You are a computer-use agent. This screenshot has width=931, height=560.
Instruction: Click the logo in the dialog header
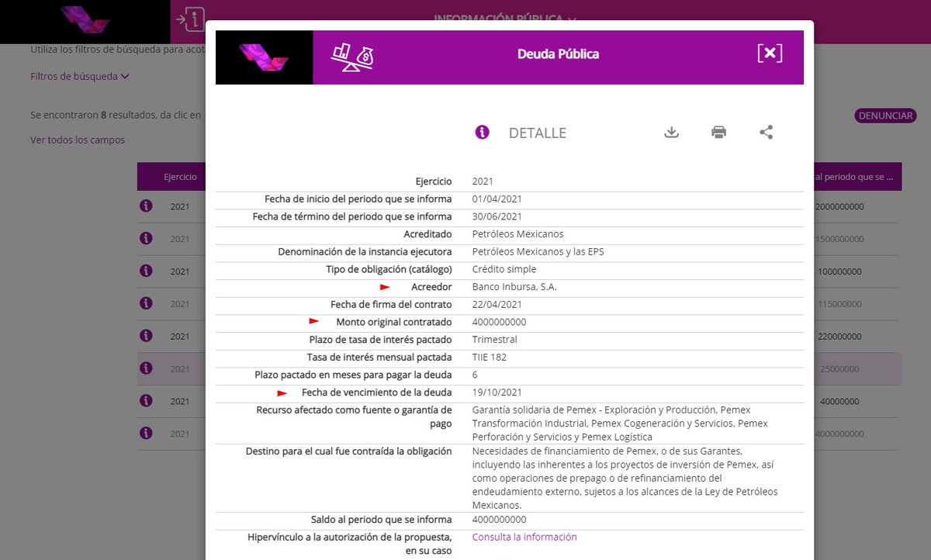[264, 57]
